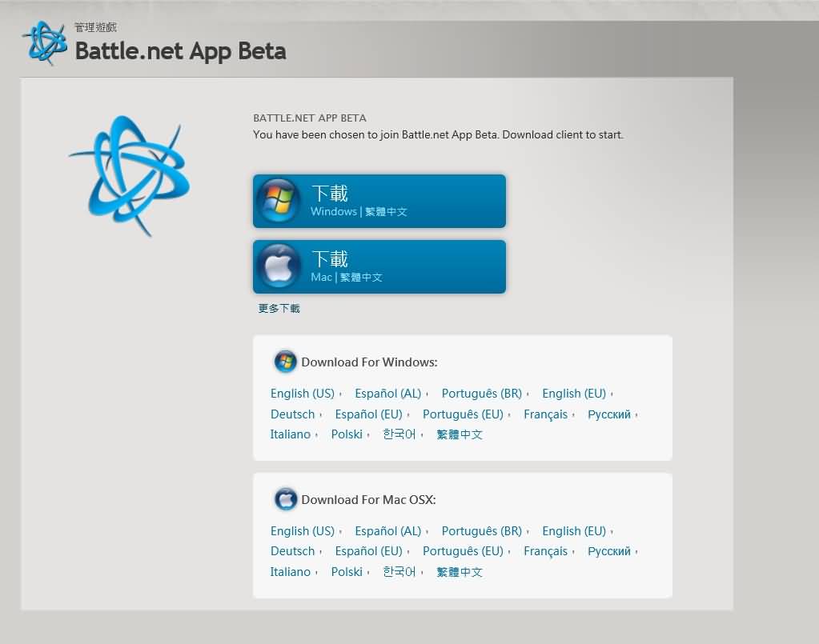Image resolution: width=819 pixels, height=644 pixels.
Task: Download Windows client in Português (BR)
Action: pos(482,394)
